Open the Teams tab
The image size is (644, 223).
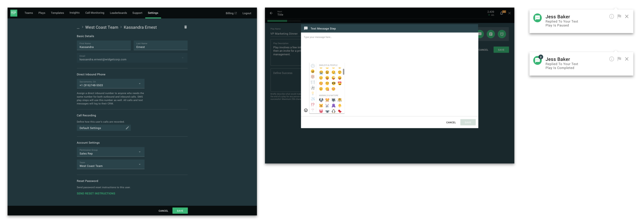29,13
